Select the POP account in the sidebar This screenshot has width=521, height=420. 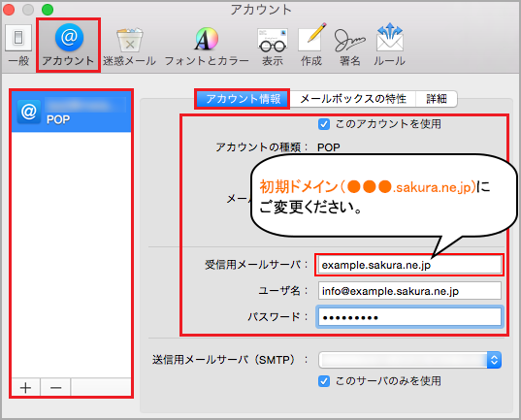click(72, 112)
